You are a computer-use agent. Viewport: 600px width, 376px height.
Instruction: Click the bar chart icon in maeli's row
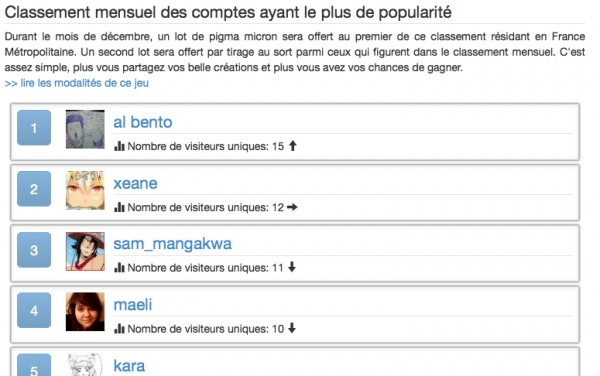[119, 329]
